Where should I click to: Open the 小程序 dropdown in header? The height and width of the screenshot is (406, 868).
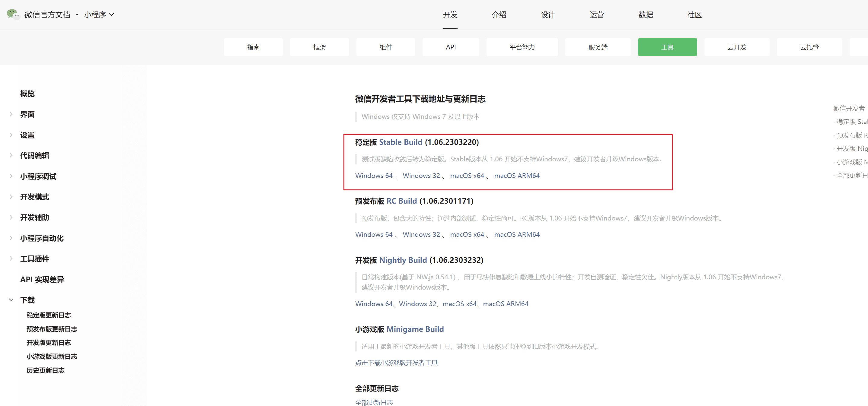(99, 15)
